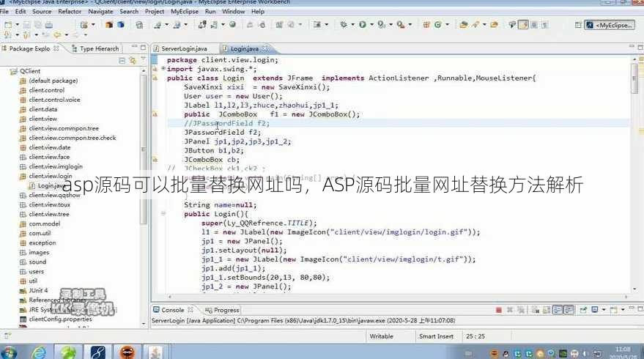Open the Debug dropdown arrow
The width and height of the screenshot is (644, 359).
(352, 25)
